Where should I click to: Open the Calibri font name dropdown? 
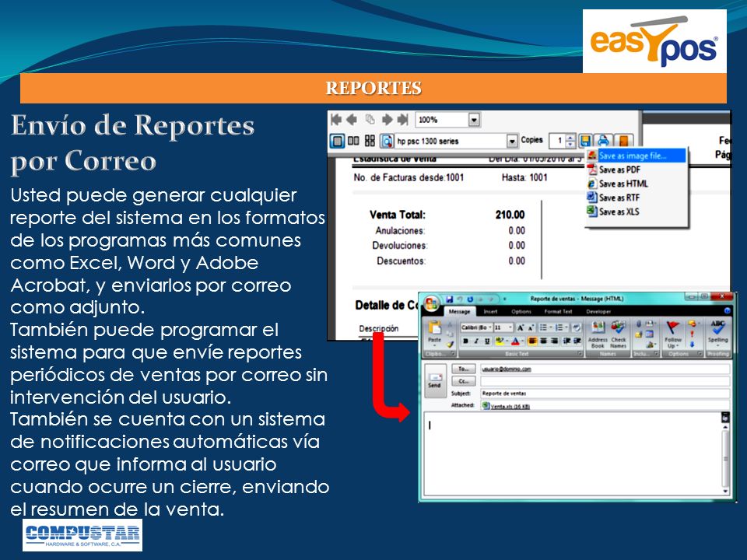click(x=489, y=327)
